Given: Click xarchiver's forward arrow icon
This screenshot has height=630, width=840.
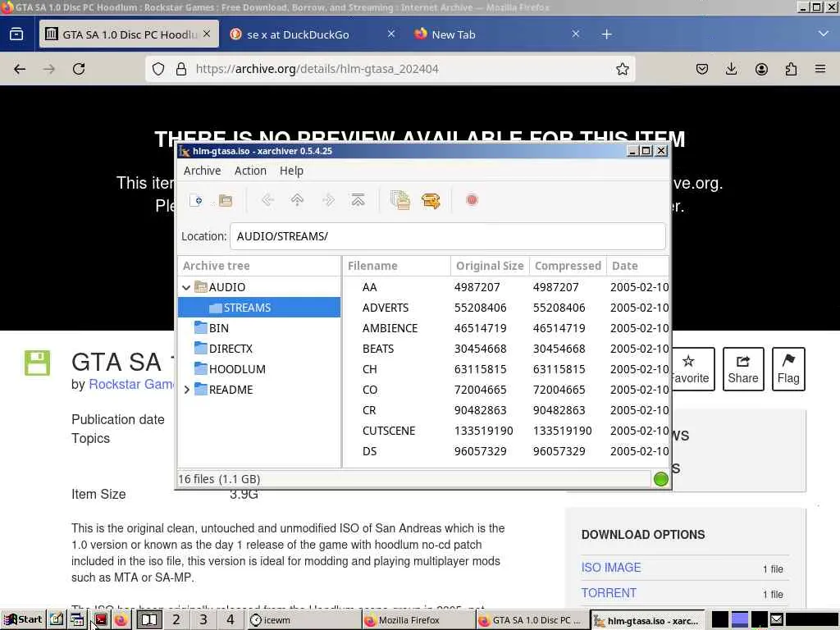Looking at the screenshot, I should pyautogui.click(x=328, y=200).
